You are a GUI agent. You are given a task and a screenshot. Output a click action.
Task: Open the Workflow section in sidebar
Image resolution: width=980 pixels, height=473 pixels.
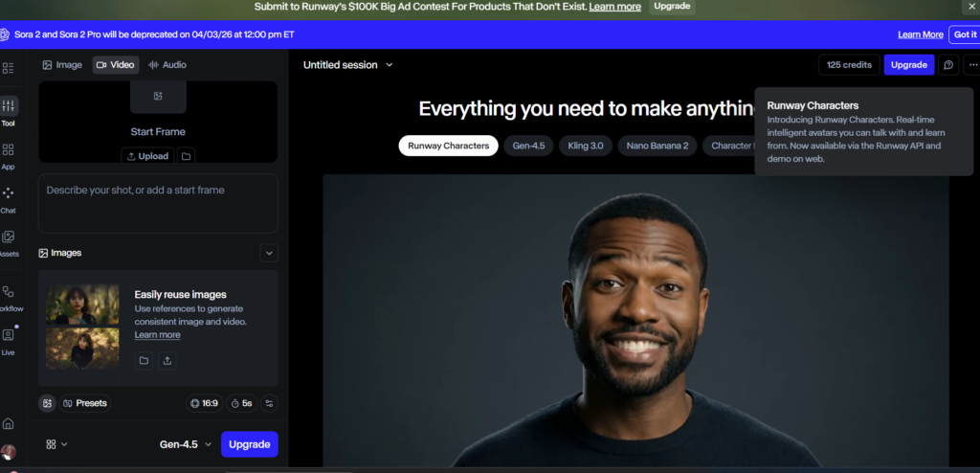[x=9, y=292]
